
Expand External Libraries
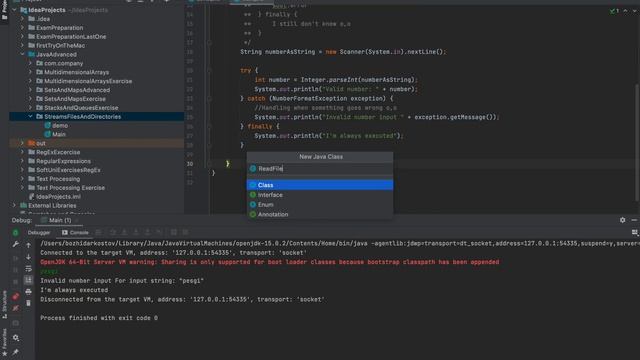[15, 205]
